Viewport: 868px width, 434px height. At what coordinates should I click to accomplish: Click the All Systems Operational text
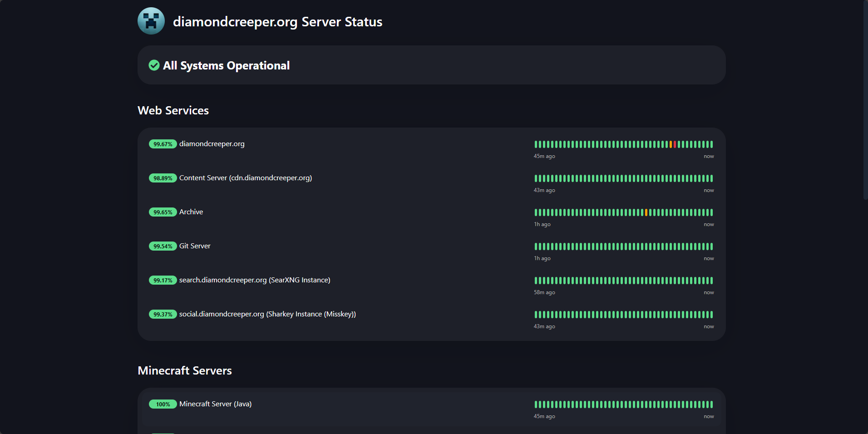click(x=226, y=65)
